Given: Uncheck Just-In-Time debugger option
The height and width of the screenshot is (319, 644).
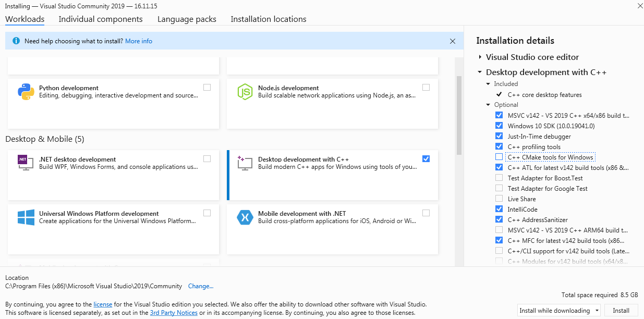Looking at the screenshot, I should 499,137.
